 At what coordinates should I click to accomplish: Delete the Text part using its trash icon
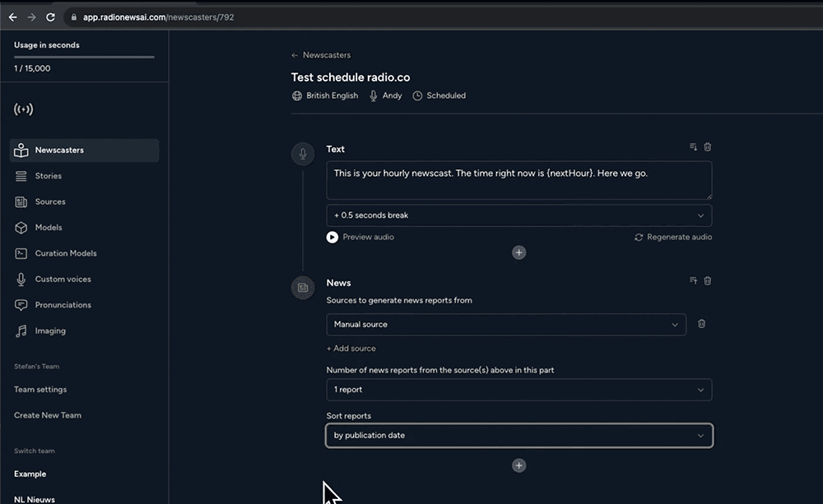(x=708, y=146)
